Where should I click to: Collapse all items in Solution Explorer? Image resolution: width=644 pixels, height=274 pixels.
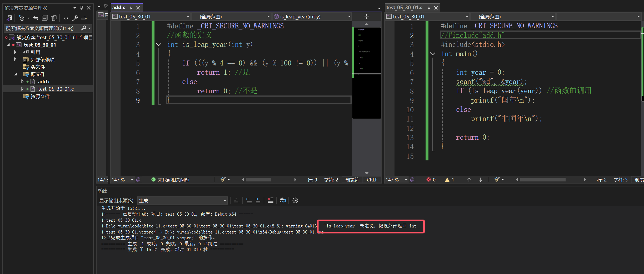[45, 18]
